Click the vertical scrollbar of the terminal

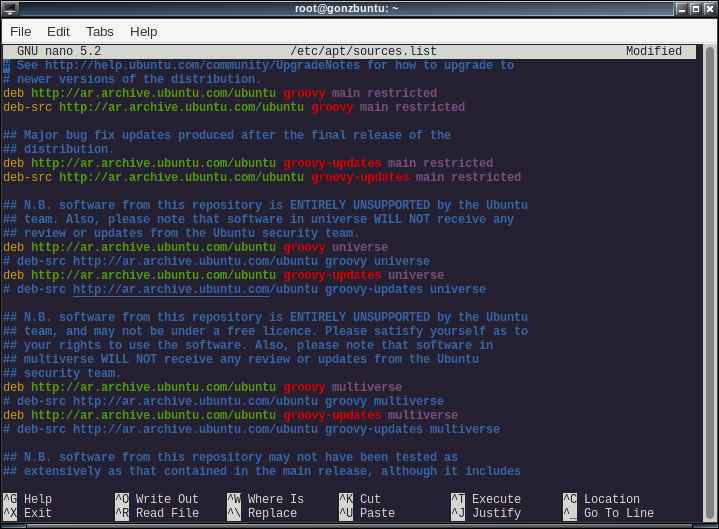pyautogui.click(x=709, y=283)
